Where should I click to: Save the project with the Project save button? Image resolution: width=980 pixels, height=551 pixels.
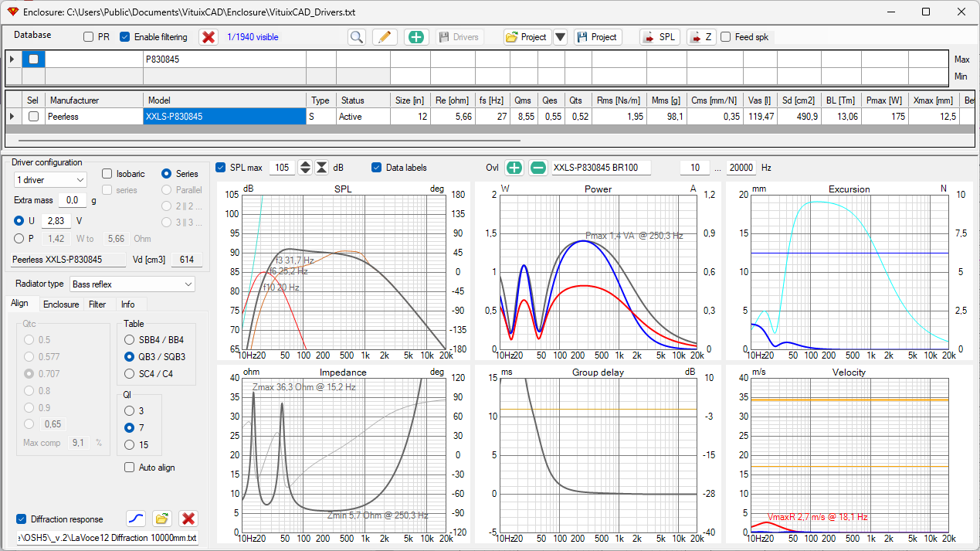[x=598, y=37]
